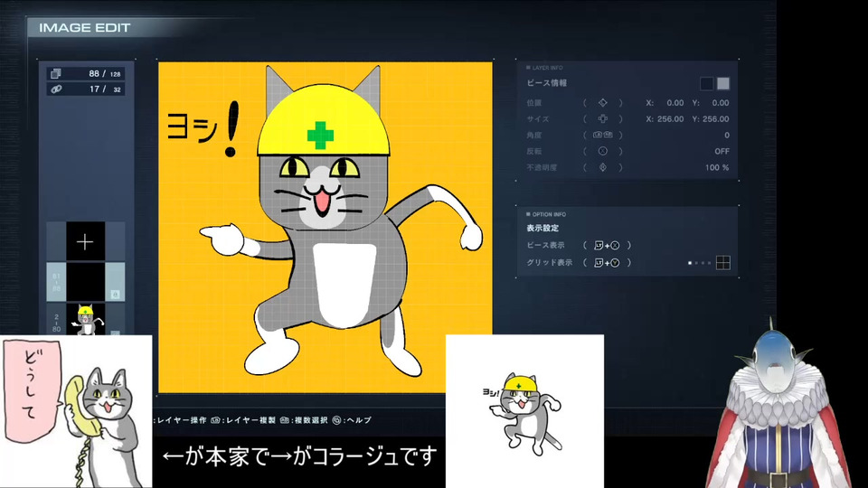
Task: Toggle ピース表示 LT+X shortcut icon
Action: tap(606, 245)
